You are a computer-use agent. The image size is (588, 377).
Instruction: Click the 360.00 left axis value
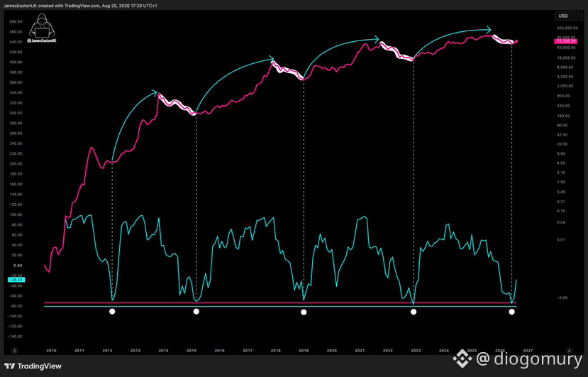[x=17, y=82]
